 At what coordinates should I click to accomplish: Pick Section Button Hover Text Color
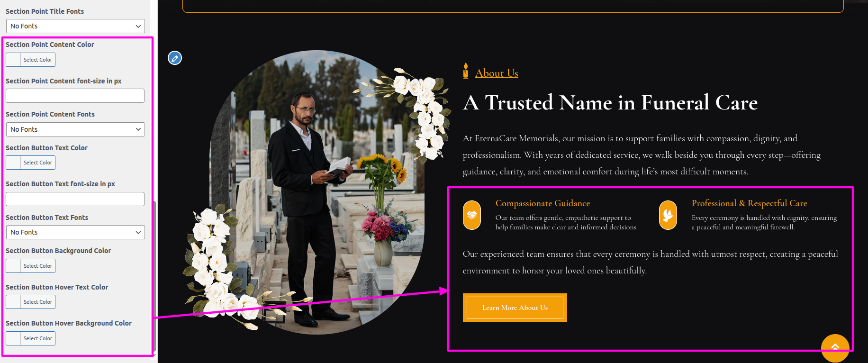31,302
